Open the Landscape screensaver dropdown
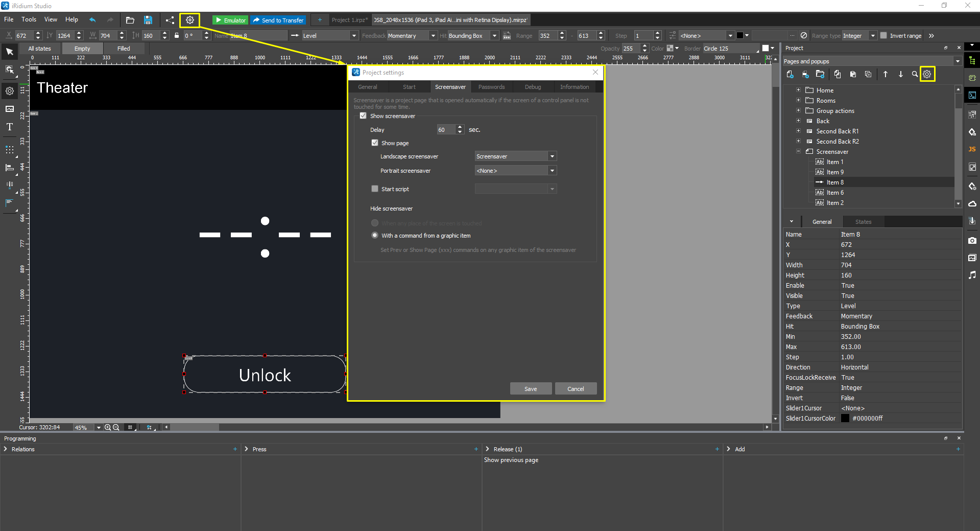Image resolution: width=980 pixels, height=531 pixels. (552, 156)
